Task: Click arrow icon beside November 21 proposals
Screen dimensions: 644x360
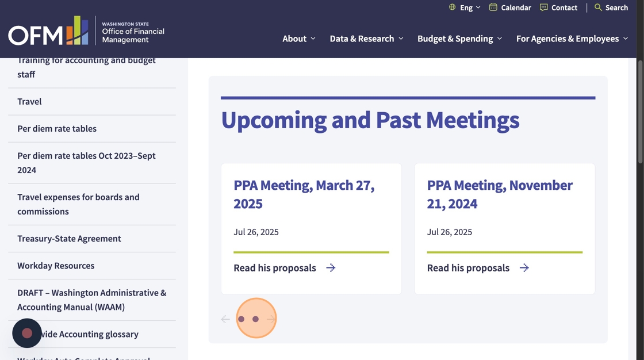Action: tap(524, 268)
